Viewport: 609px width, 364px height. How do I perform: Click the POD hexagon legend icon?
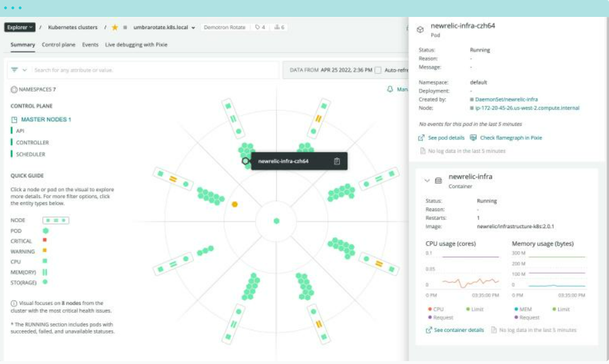tap(45, 231)
